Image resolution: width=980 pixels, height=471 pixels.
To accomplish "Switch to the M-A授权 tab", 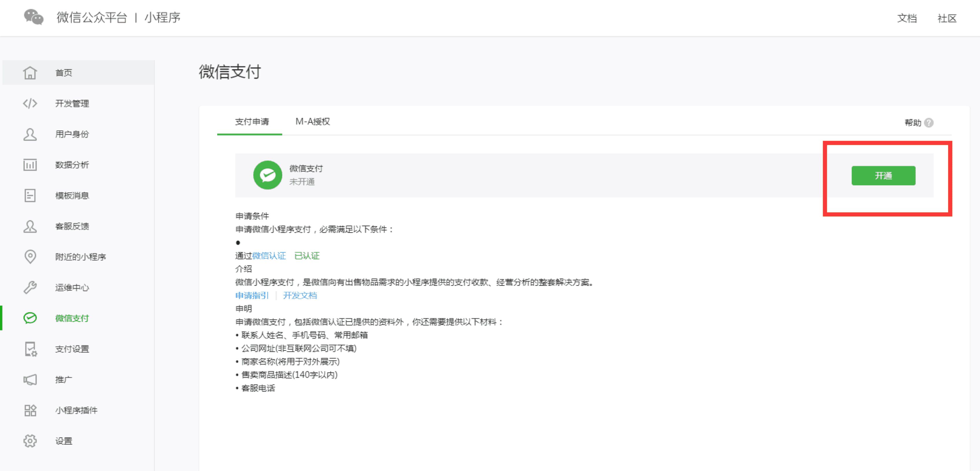I will [x=313, y=122].
